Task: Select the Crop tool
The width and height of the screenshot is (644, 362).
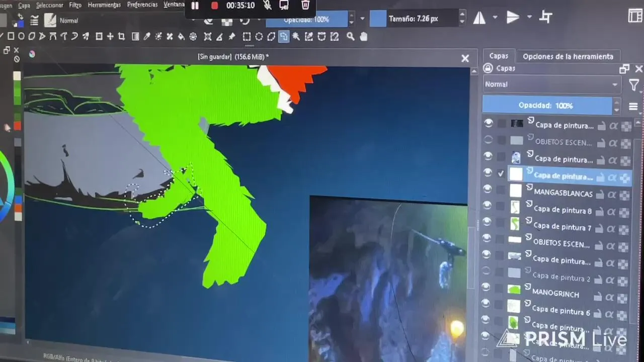Action: pos(122,36)
